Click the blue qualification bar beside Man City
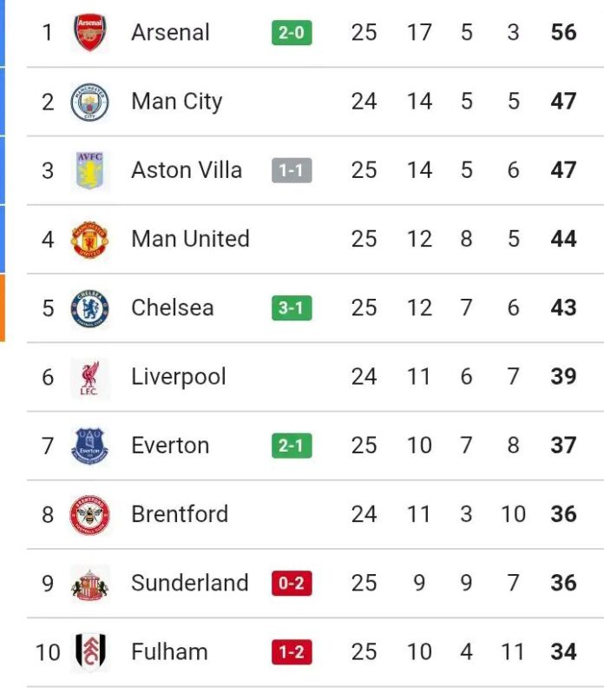 point(3,101)
